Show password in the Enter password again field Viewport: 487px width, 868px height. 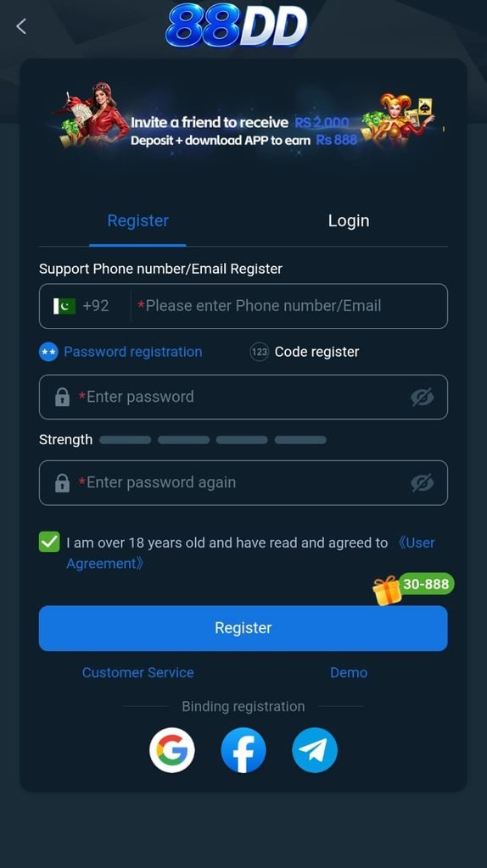(x=423, y=482)
